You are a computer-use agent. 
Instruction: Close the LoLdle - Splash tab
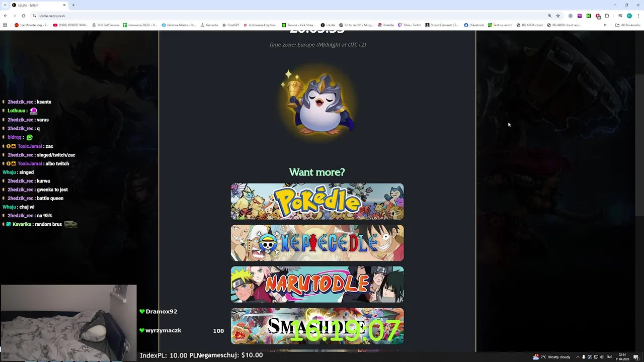pyautogui.click(x=64, y=5)
